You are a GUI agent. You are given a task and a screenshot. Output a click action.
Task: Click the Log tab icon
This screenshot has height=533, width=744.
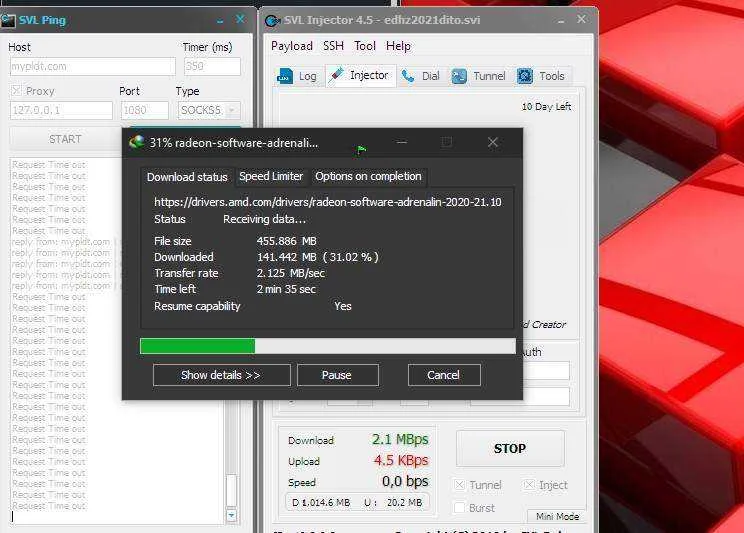(x=285, y=76)
